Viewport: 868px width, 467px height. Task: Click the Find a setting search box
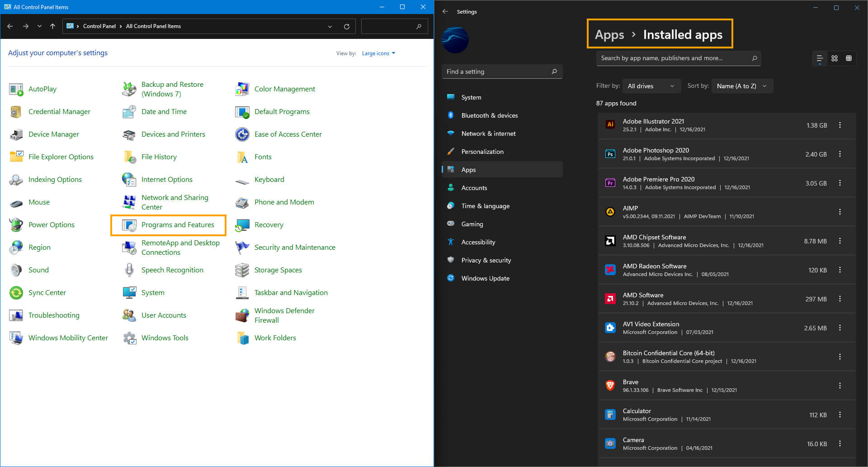click(502, 71)
